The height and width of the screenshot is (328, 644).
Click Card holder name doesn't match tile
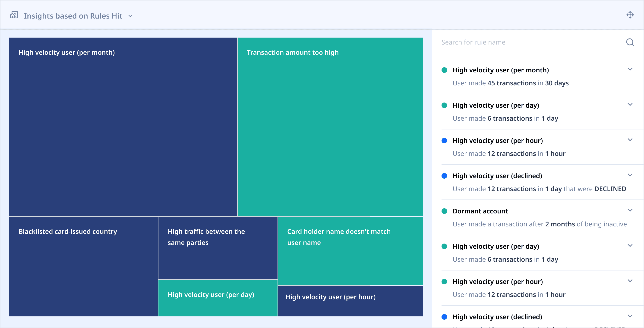(350, 251)
